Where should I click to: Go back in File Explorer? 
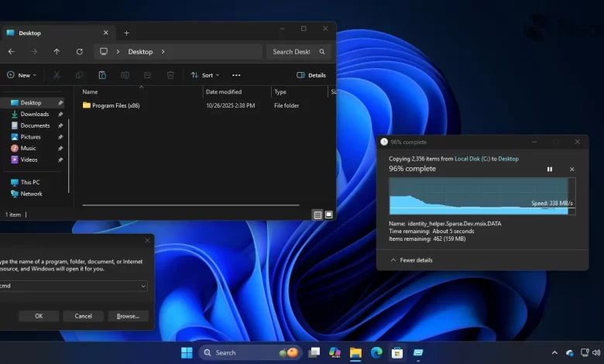(x=11, y=52)
